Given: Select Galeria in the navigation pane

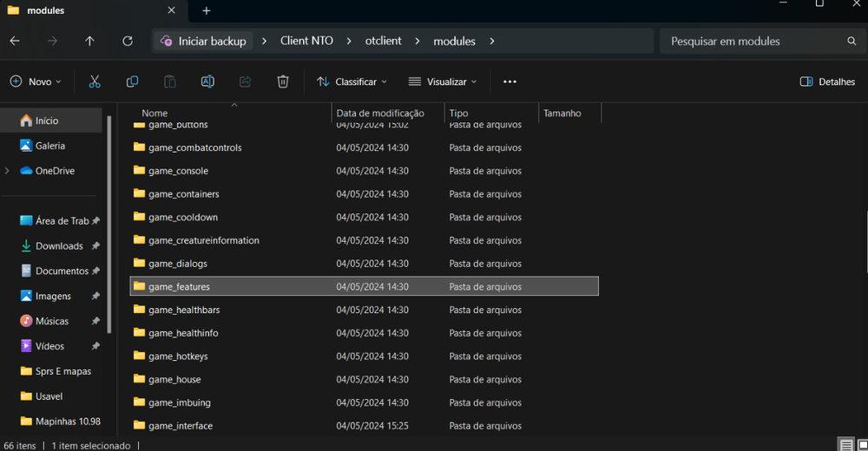Looking at the screenshot, I should [x=49, y=146].
